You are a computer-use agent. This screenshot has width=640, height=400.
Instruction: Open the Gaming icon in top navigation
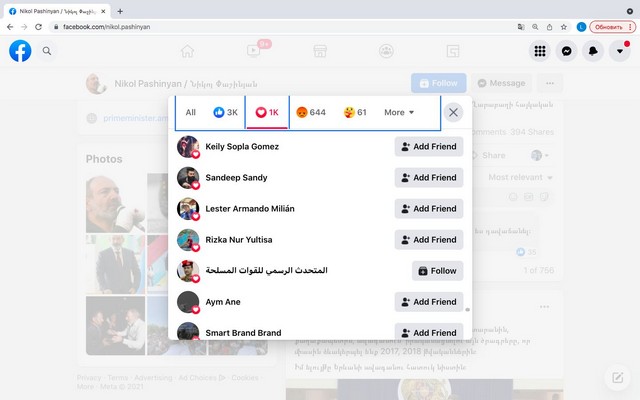pos(453,51)
